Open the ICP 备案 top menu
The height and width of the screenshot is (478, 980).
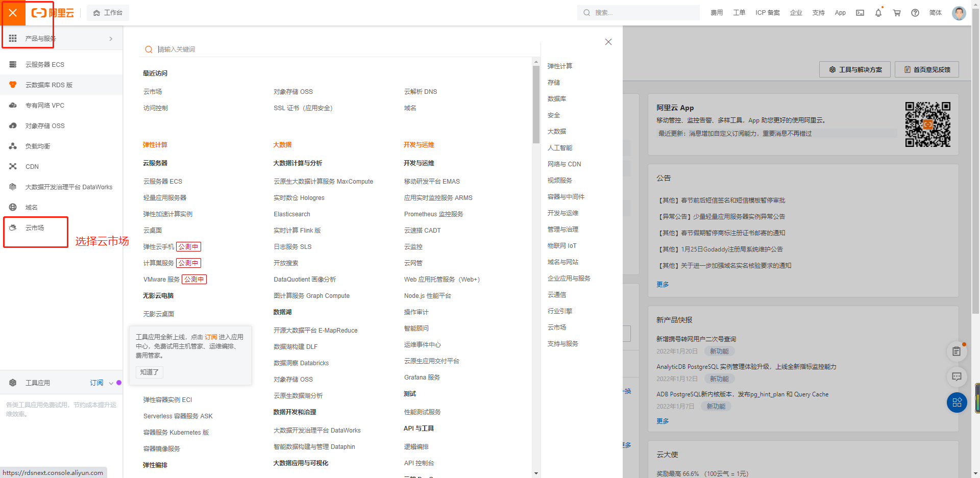pos(768,13)
